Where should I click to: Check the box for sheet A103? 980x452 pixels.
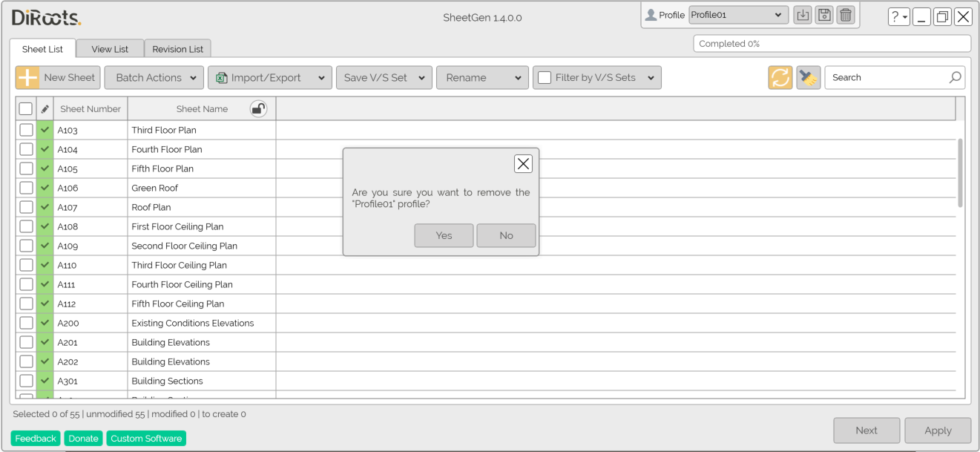tap(26, 130)
